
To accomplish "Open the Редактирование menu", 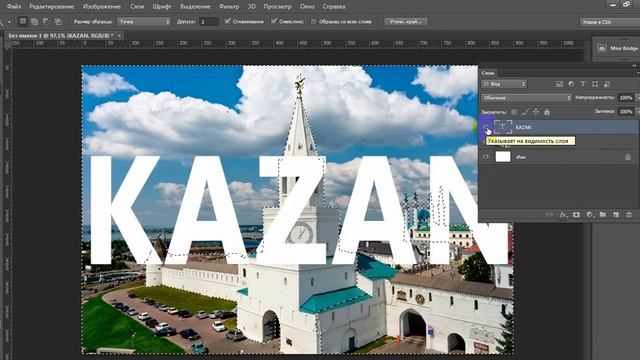I will coord(51,7).
